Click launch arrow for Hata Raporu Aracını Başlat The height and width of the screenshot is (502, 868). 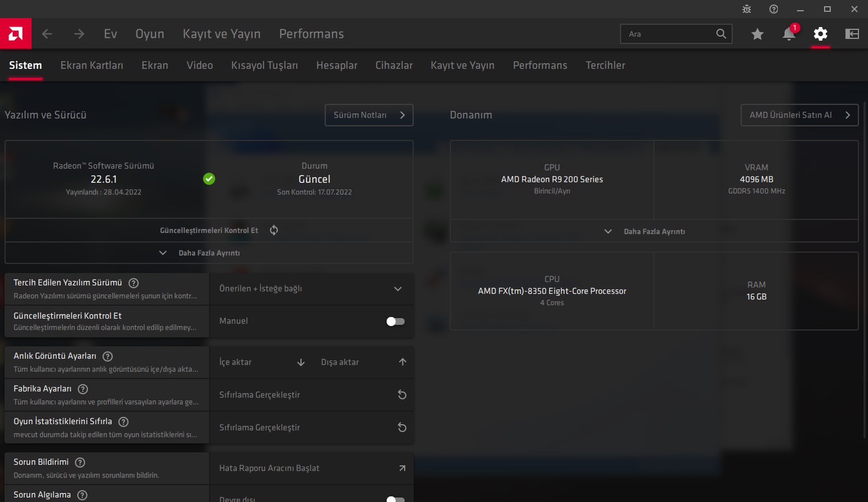(402, 468)
